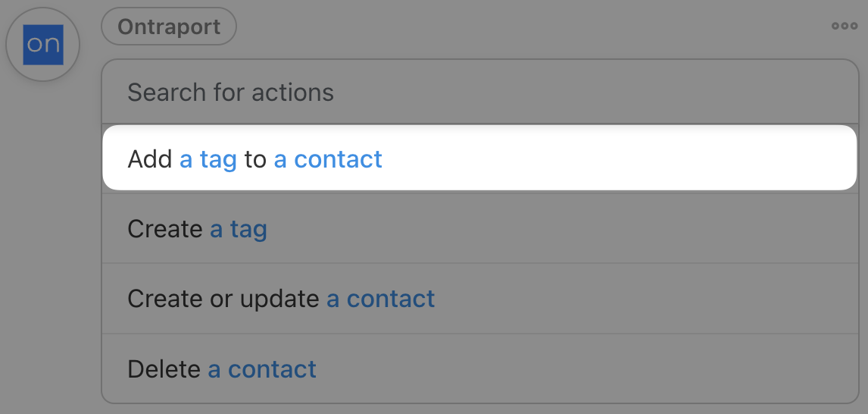Image resolution: width=868 pixels, height=414 pixels.
Task: Click the "Create or update" text
Action: click(x=223, y=299)
